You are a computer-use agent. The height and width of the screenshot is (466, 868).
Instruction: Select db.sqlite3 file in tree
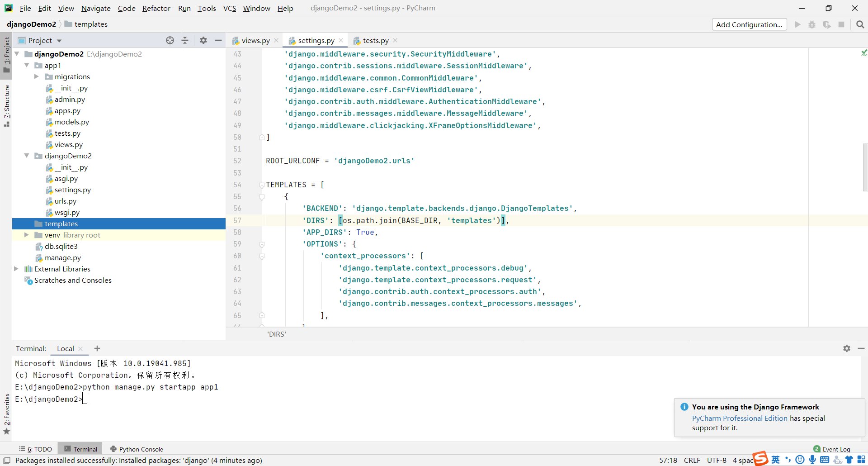coord(61,246)
